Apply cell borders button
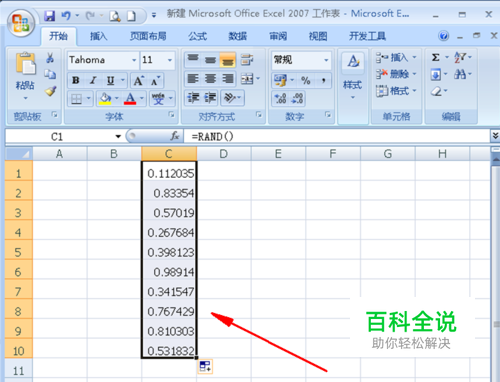500x382 pixels. click(x=76, y=99)
